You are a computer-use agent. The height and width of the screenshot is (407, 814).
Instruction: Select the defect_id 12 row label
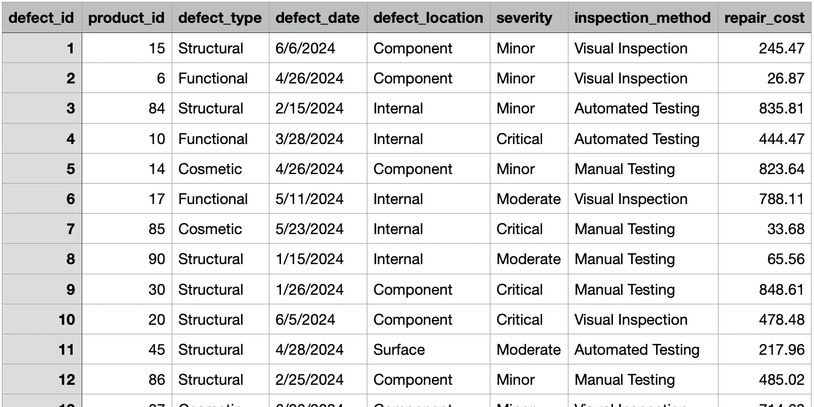coord(41,380)
